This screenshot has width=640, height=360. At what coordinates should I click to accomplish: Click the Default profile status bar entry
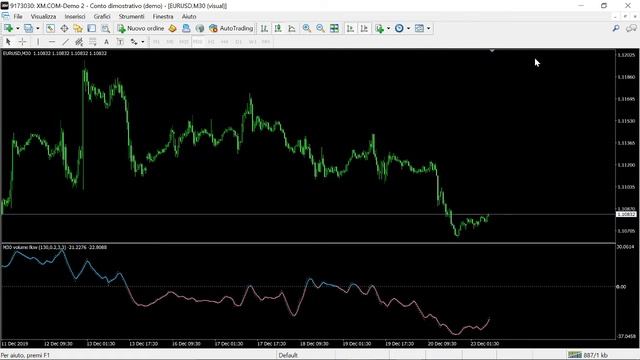[x=288, y=356]
